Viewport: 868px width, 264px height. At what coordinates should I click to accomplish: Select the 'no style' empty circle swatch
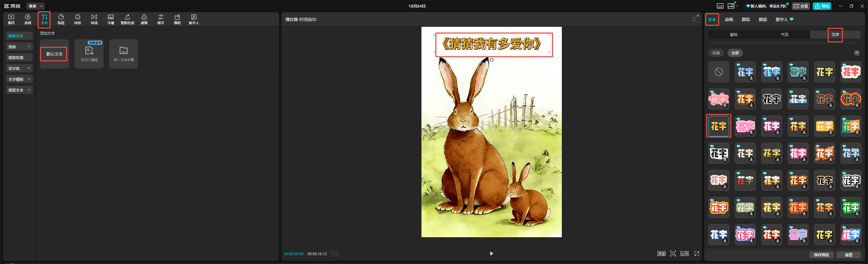[x=719, y=72]
